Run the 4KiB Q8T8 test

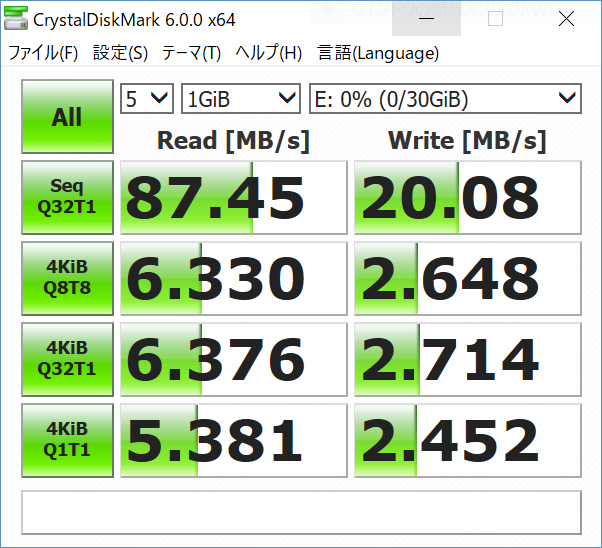click(x=67, y=278)
